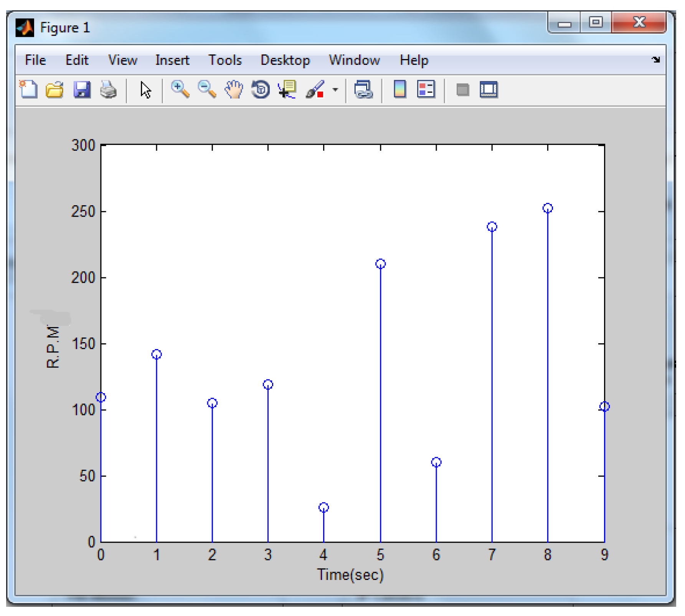Select the Rotate 3D tool

coord(261,90)
